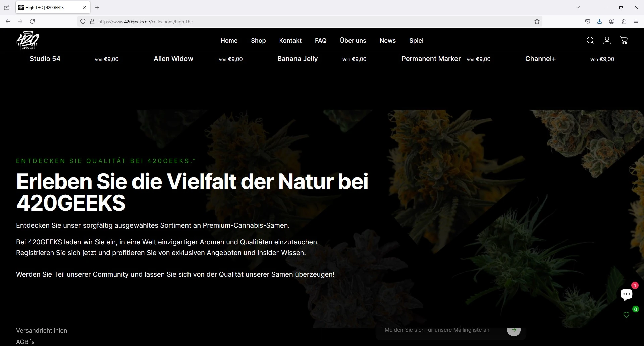Open the News navigation link
The width and height of the screenshot is (644, 346).
[x=388, y=41]
